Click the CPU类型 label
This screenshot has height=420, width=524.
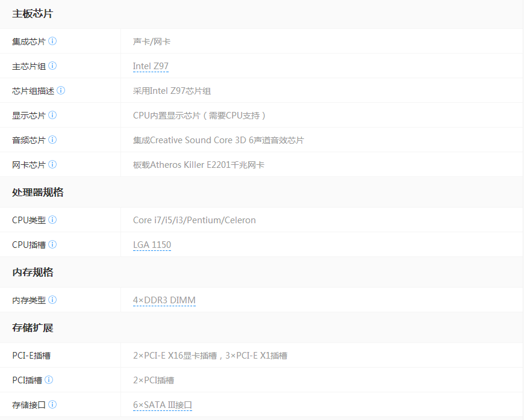coord(29,220)
